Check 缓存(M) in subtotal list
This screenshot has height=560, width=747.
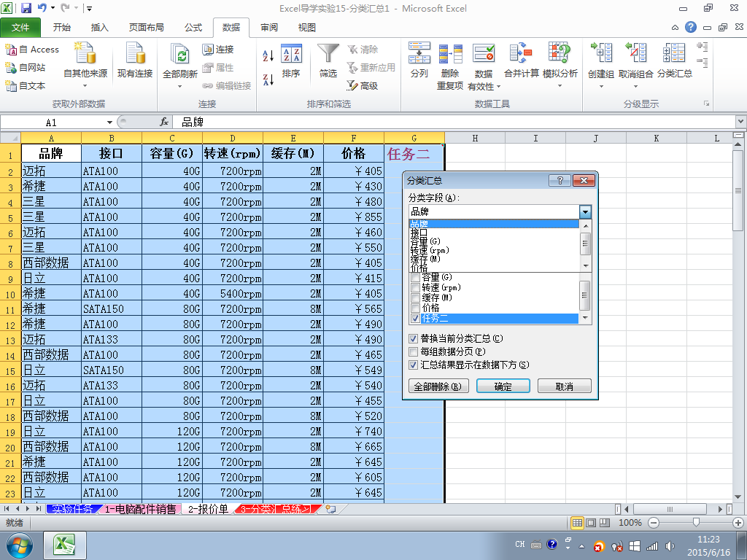(x=415, y=298)
